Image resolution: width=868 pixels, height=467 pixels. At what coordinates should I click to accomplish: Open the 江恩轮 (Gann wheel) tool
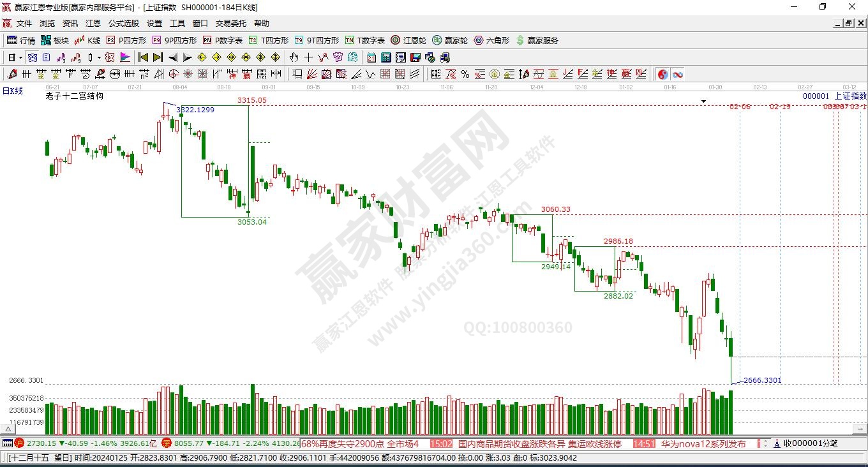[x=408, y=40]
